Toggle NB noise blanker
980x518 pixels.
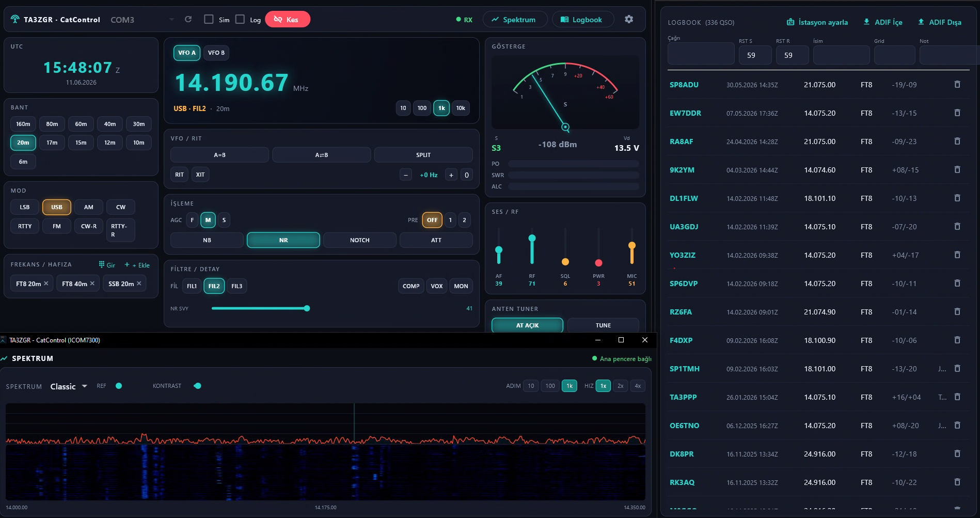[207, 240]
